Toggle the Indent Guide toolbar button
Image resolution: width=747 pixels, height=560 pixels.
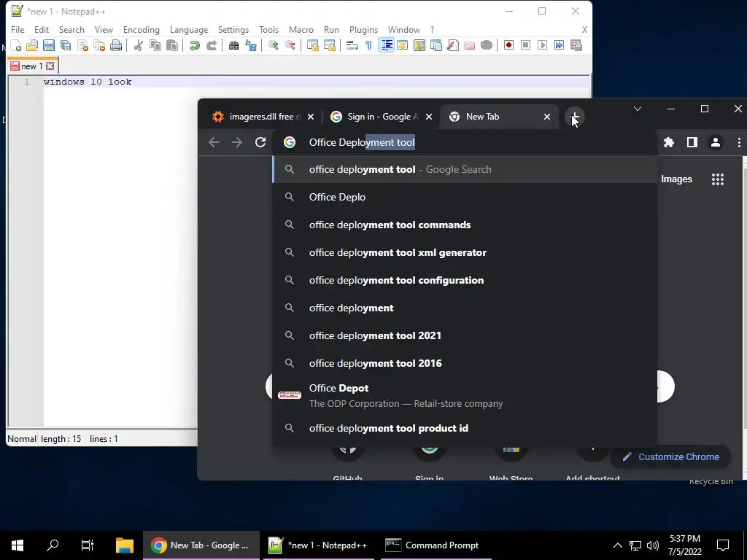coord(387,45)
